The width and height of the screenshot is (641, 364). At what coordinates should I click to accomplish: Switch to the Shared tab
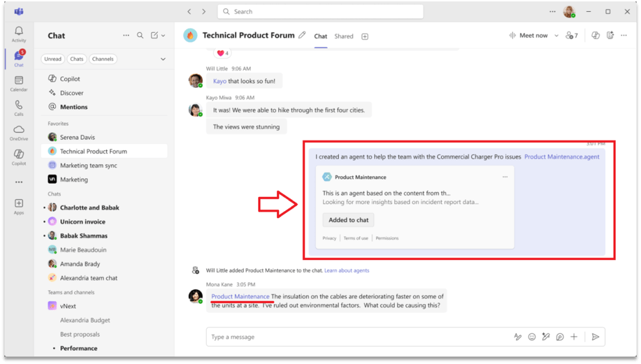[x=343, y=36]
